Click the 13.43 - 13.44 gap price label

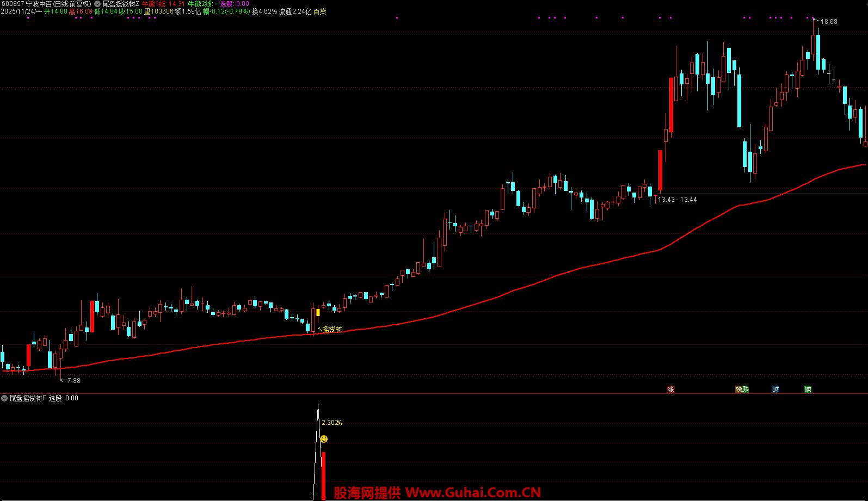[677, 200]
